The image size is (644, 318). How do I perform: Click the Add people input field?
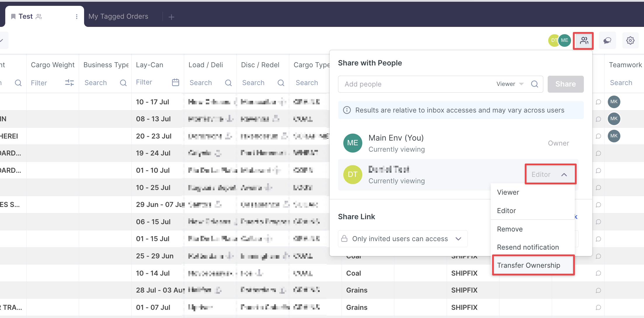[415, 84]
